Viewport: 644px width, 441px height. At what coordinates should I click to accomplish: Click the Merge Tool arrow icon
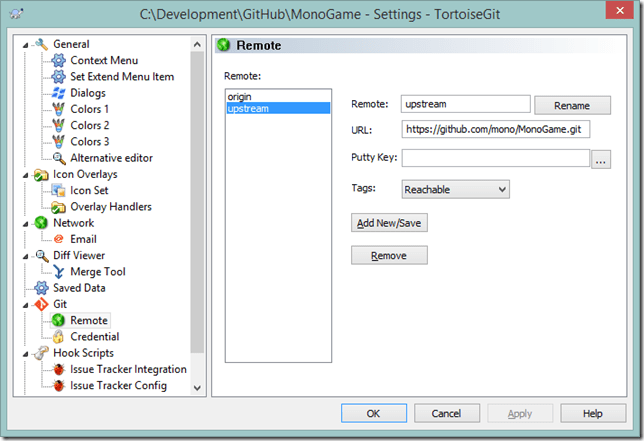pyautogui.click(x=59, y=272)
